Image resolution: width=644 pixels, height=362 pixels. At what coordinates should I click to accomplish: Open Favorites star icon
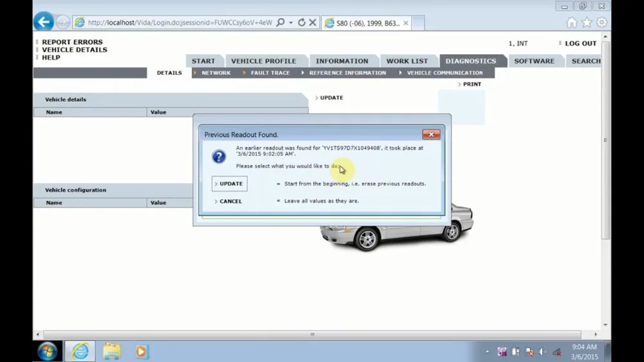click(x=587, y=23)
